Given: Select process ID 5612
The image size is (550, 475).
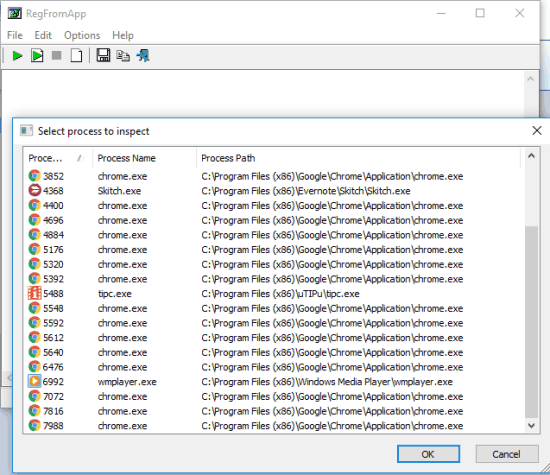Looking at the screenshot, I should point(53,338).
